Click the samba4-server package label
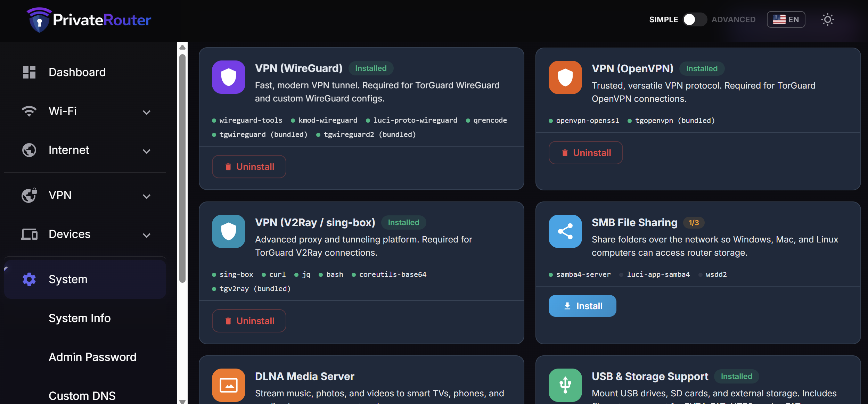The height and width of the screenshot is (404, 868). coord(583,274)
